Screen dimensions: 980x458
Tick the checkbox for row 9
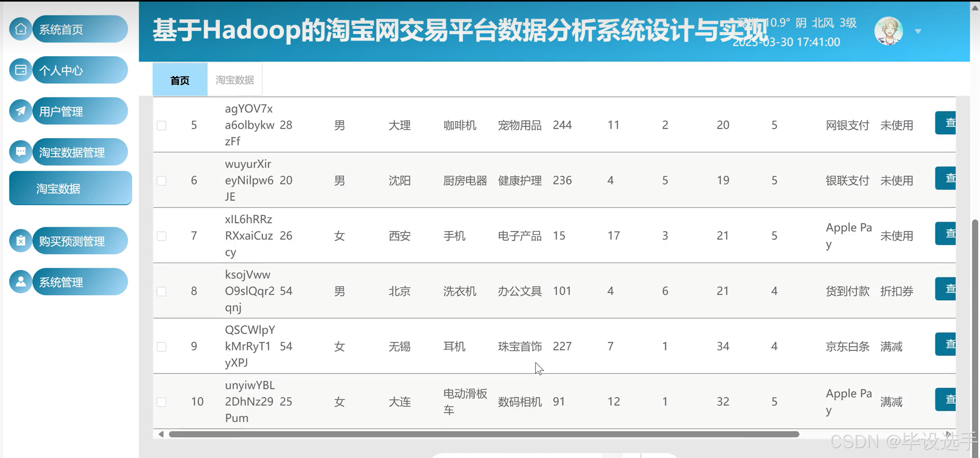click(162, 346)
